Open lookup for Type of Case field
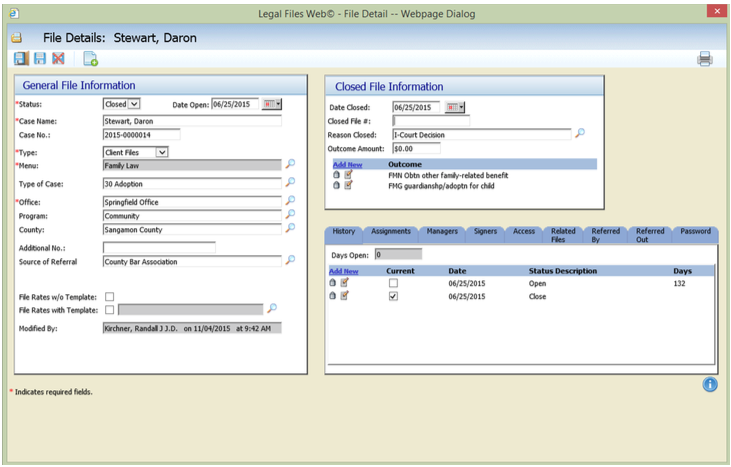Image resolution: width=731 pixels, height=467 pixels. tap(290, 182)
